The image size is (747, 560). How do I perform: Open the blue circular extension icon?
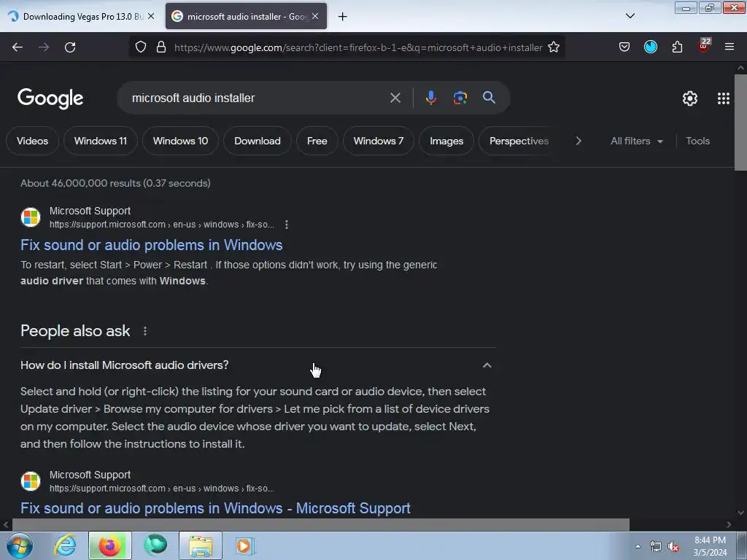651,47
